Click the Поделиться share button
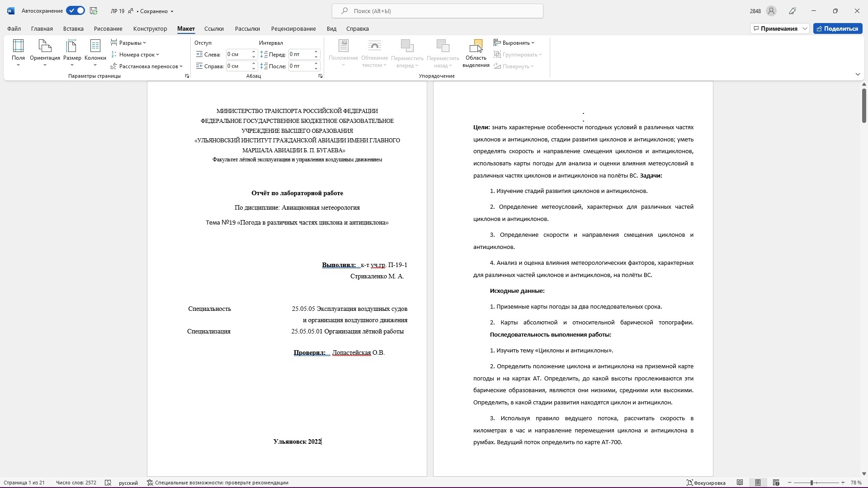This screenshot has height=488, width=868. pyautogui.click(x=838, y=28)
